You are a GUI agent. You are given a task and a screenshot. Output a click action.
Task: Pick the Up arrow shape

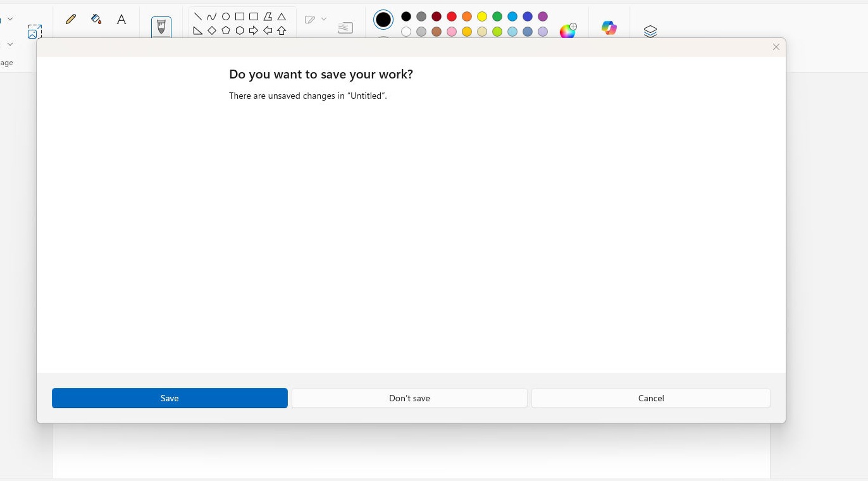click(x=282, y=30)
